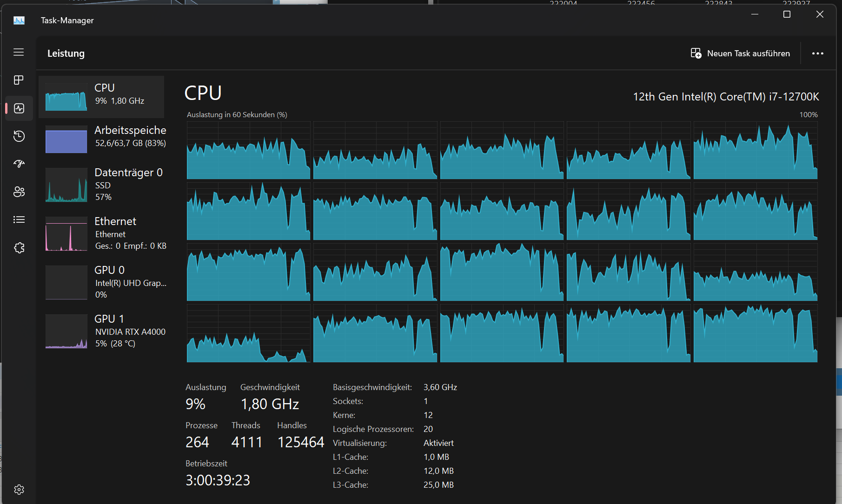Select the Datenträger 0 SSD entry
Image resolution: width=842 pixels, height=504 pixels.
point(101,185)
